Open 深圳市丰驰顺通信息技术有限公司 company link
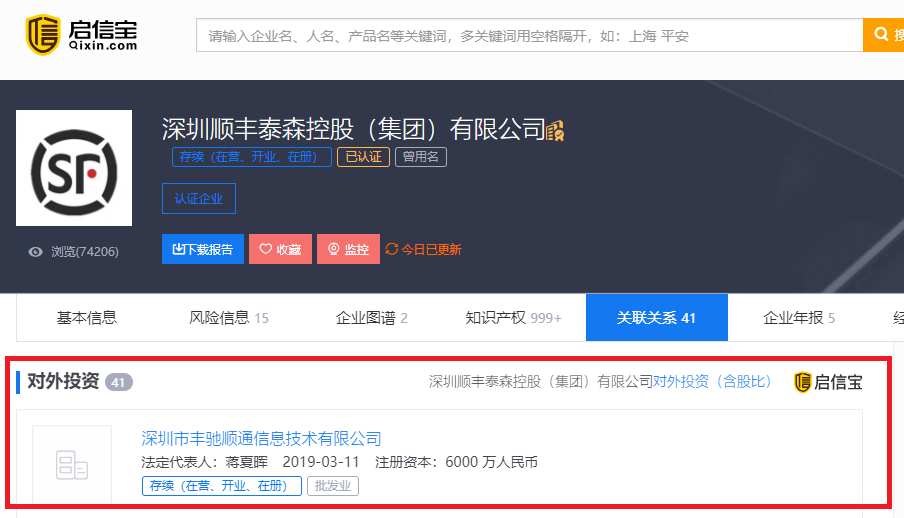 point(261,439)
